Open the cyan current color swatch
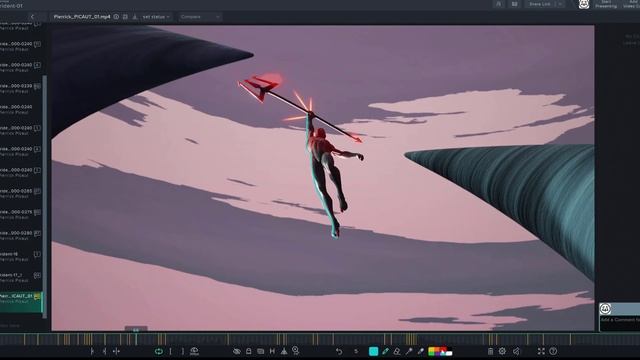 click(373, 351)
